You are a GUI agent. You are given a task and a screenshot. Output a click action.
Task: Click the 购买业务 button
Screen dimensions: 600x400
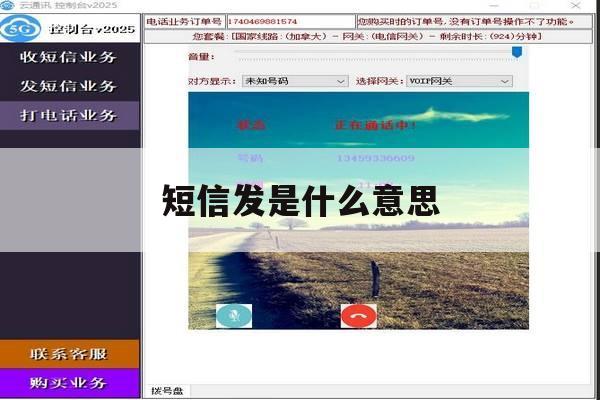(x=70, y=383)
